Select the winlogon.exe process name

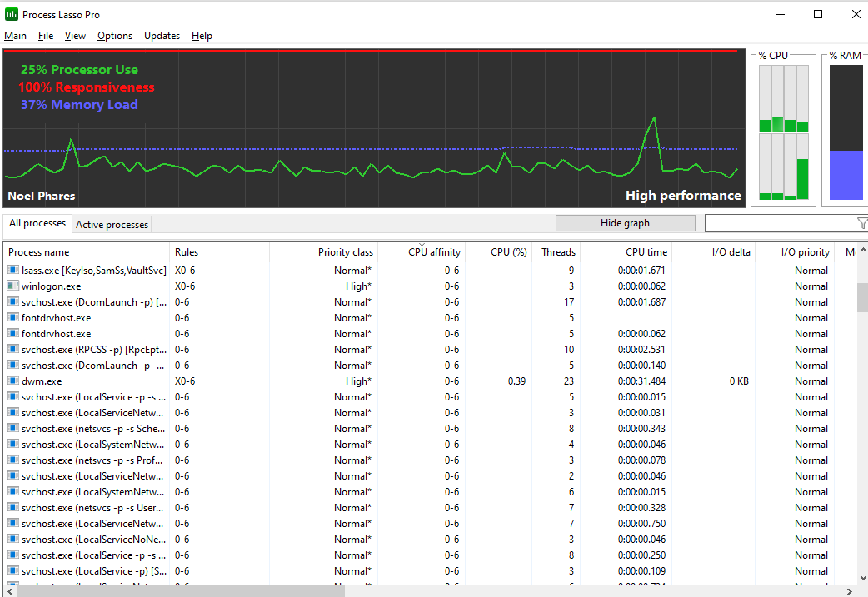point(51,286)
